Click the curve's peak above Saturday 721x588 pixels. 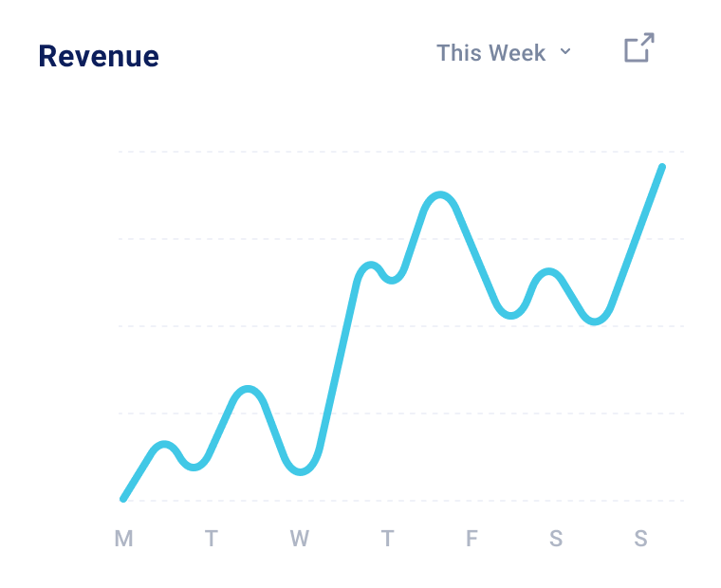[547, 272]
